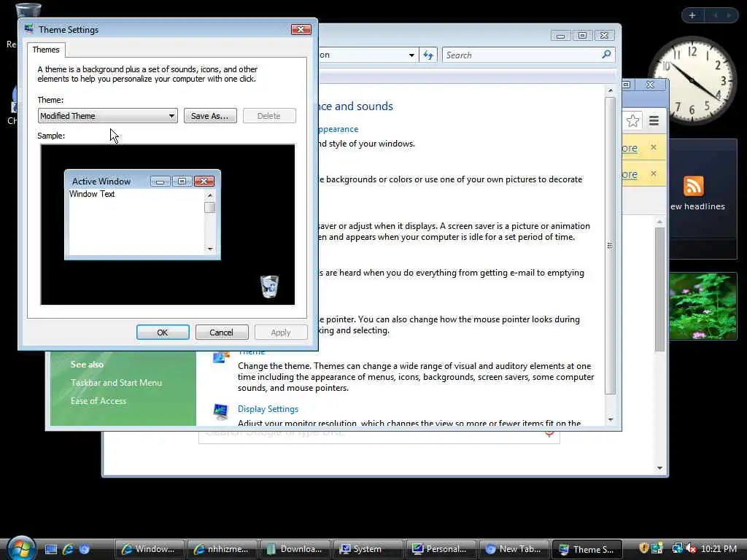This screenshot has width=747, height=560.
Task: Open the Theme dropdown showing Modified Theme
Action: 108,116
